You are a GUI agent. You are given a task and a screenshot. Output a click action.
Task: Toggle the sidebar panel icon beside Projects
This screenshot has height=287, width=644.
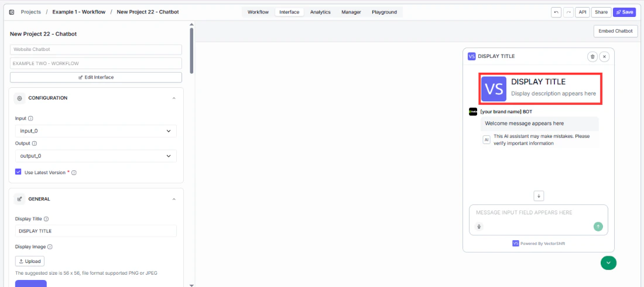click(x=12, y=12)
